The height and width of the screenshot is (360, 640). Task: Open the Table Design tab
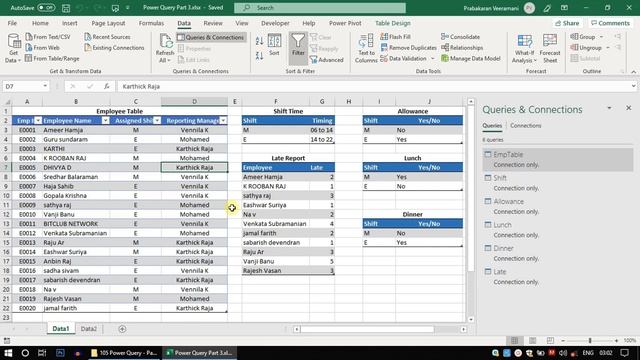tap(393, 23)
